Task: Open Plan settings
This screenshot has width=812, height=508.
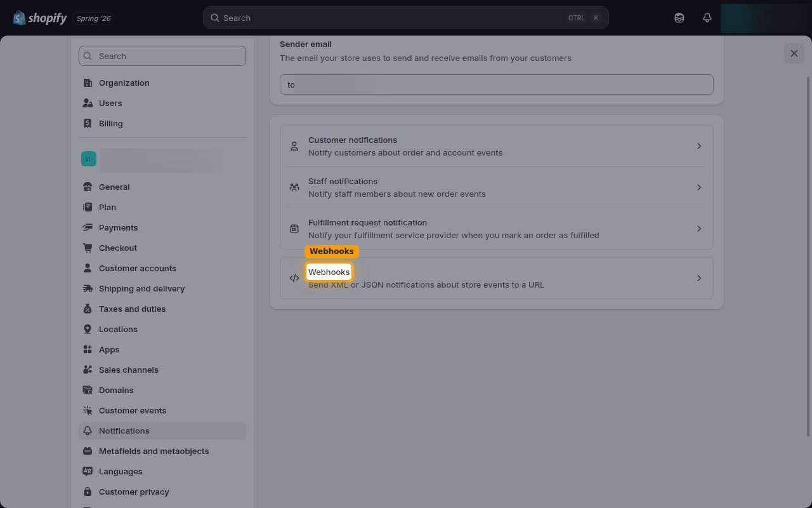Action: (x=162, y=207)
